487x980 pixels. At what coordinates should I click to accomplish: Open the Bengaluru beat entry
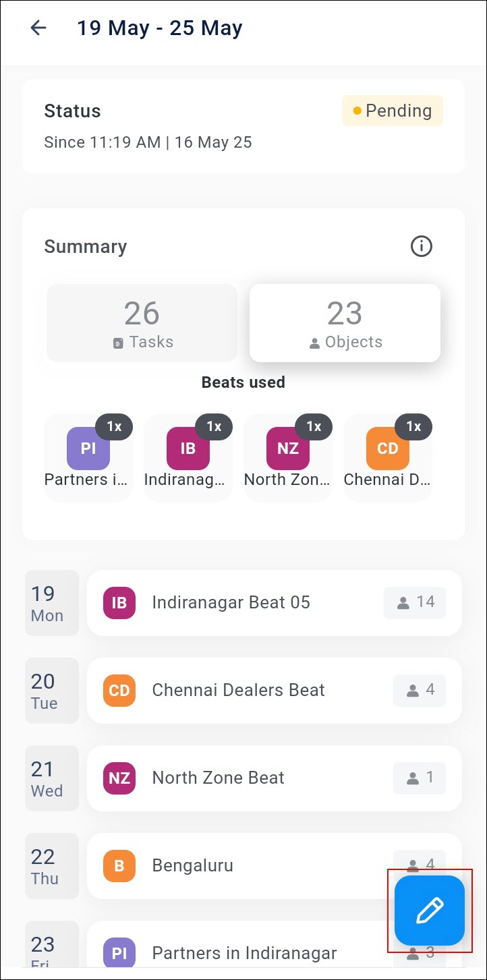tap(275, 866)
